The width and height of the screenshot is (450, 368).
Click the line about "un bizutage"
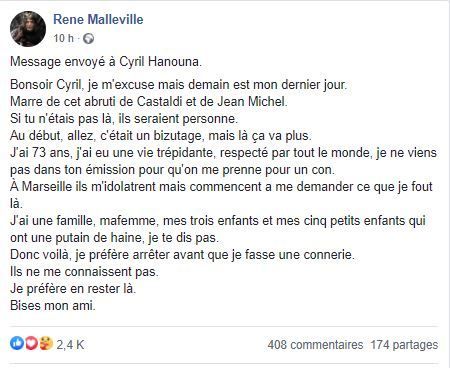coord(161,136)
